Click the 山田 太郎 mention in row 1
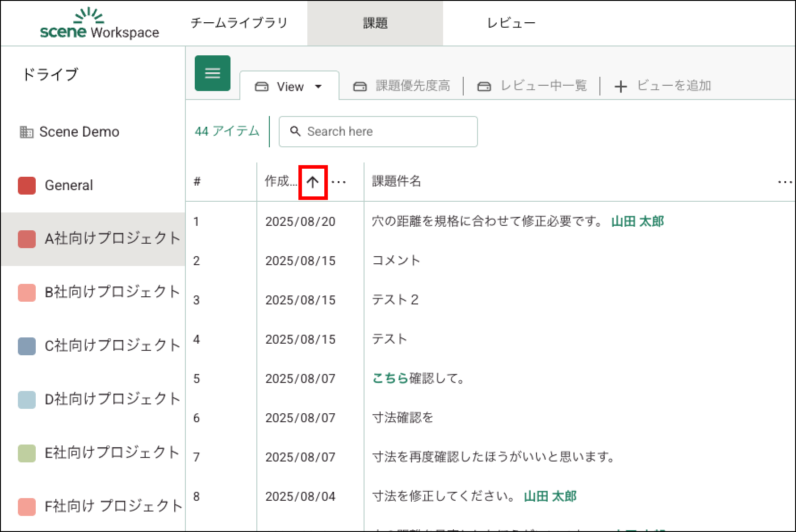Image resolution: width=796 pixels, height=532 pixels. click(x=637, y=221)
